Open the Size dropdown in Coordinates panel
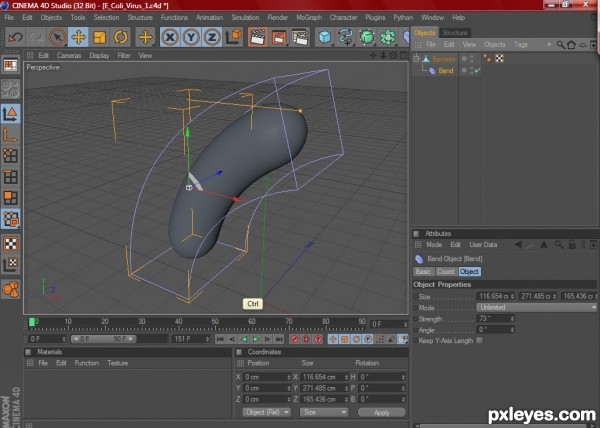Screen dimensions: 600x428 pyautogui.click(x=324, y=412)
